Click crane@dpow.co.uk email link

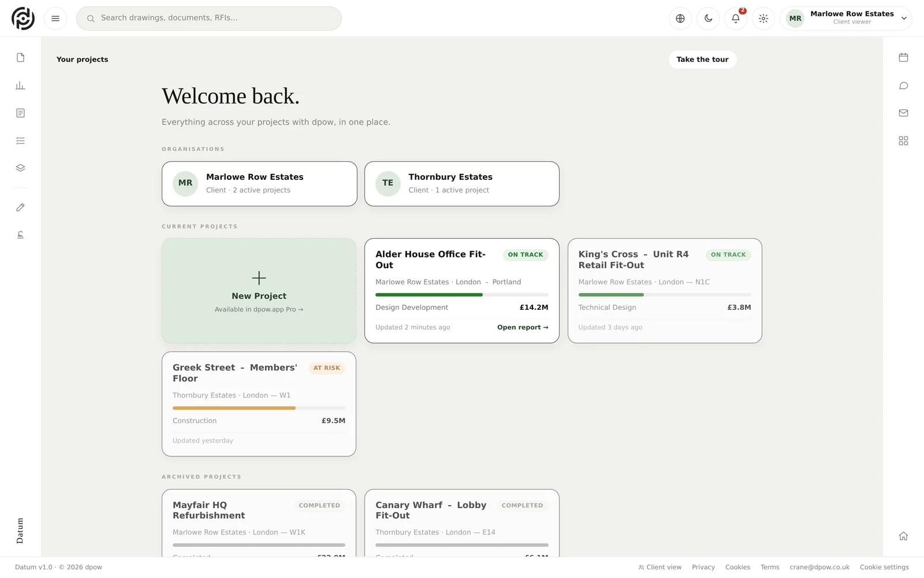819,568
